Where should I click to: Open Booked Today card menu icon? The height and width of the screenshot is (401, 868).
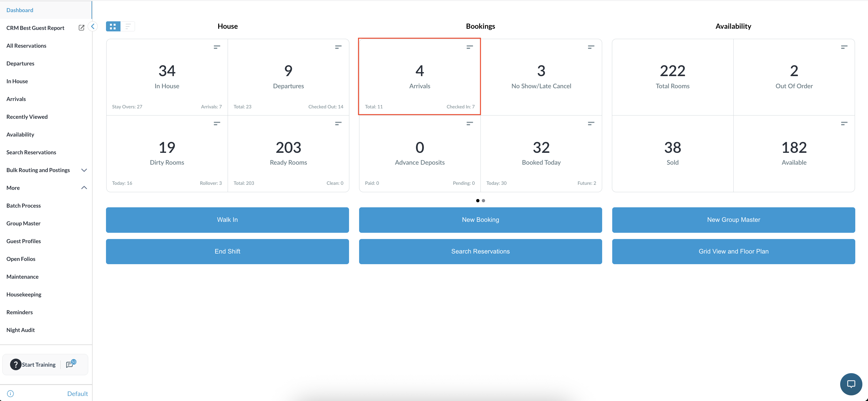click(x=591, y=124)
